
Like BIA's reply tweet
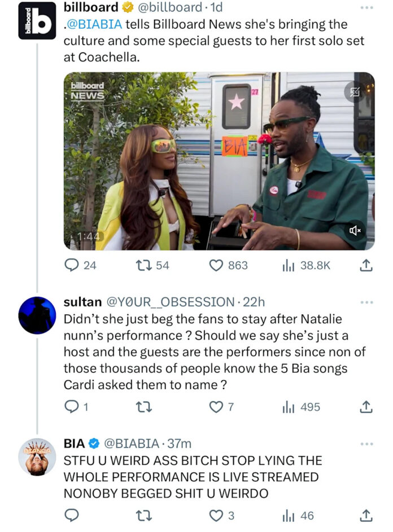(216, 515)
